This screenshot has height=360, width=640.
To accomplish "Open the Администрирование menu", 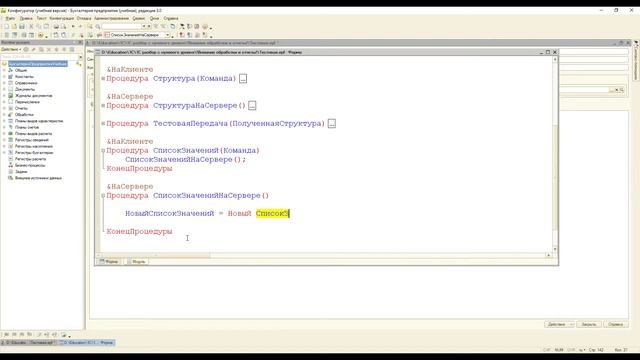I will coord(111,18).
